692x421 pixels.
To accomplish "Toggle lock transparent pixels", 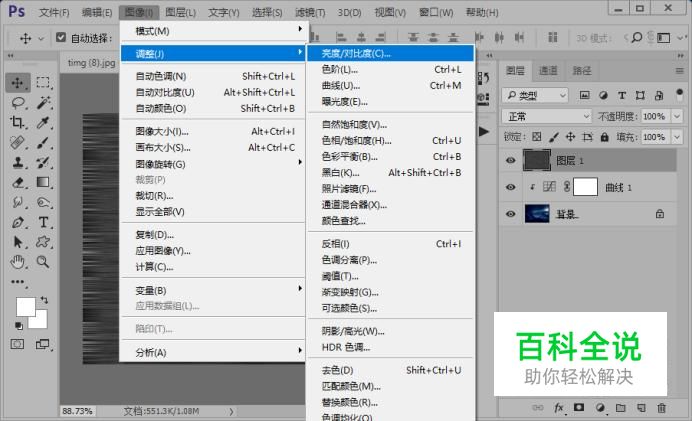I will (537, 137).
